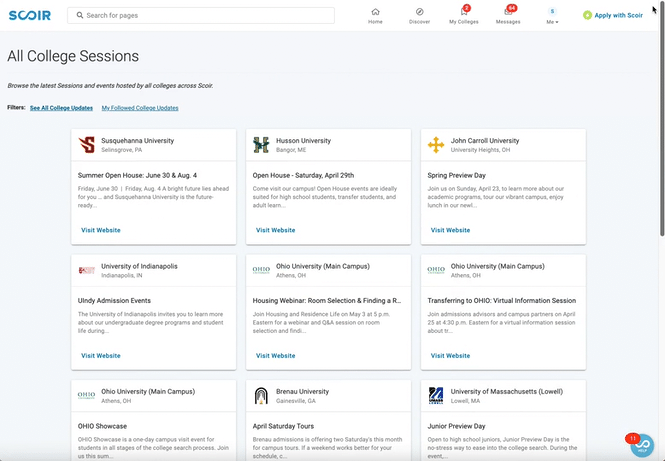
Task: Select My Followed College Updates filter
Action: click(140, 108)
